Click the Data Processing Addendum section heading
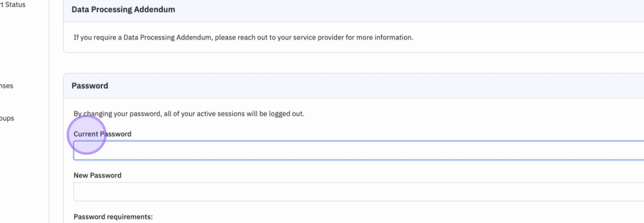This screenshot has width=644, height=223. (x=123, y=9)
